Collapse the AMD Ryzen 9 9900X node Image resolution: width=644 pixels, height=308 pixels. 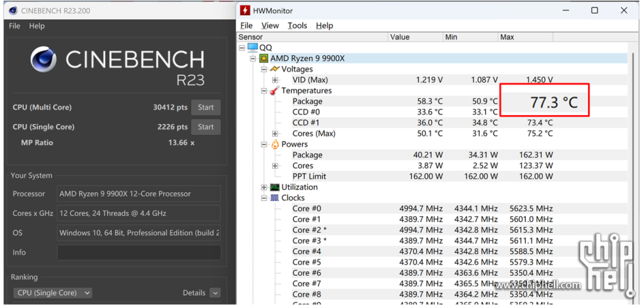tap(254, 58)
